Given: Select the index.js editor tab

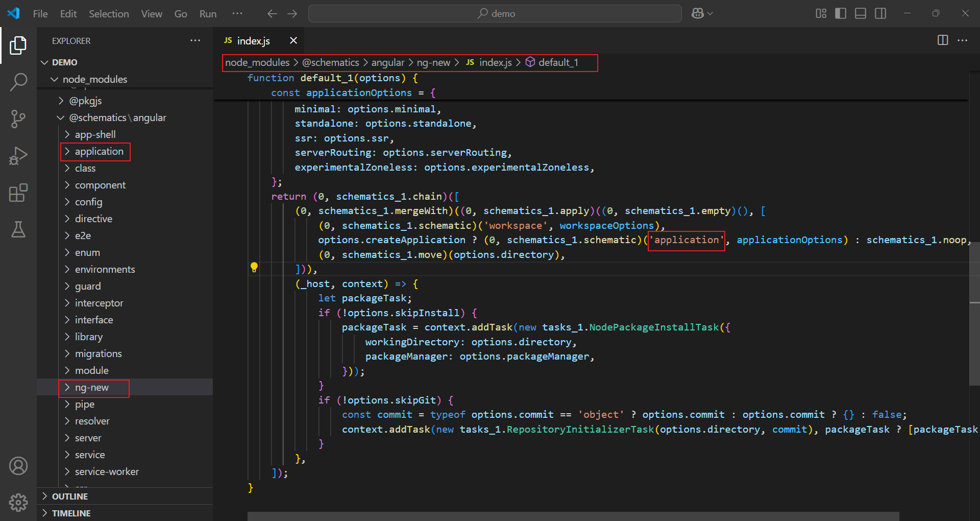Looking at the screenshot, I should [253, 41].
